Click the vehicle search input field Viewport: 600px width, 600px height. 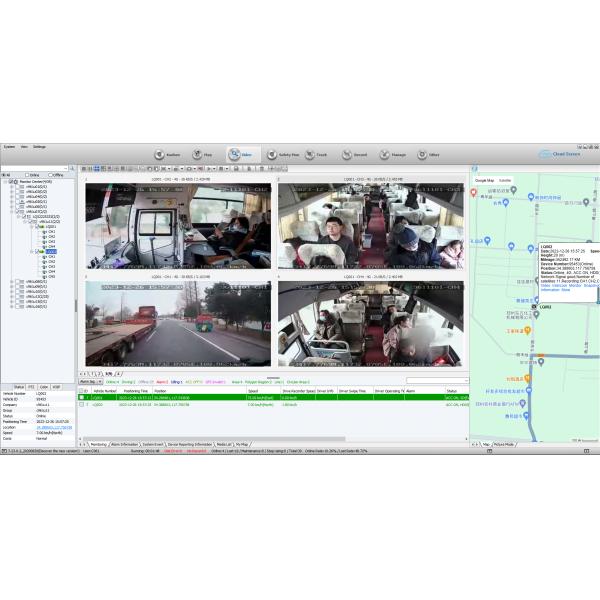click(x=33, y=168)
